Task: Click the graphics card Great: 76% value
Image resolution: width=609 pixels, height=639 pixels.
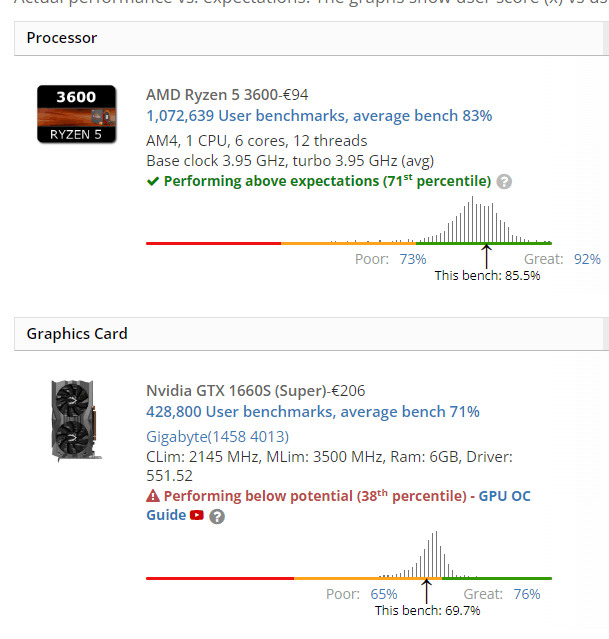Action: click(526, 594)
